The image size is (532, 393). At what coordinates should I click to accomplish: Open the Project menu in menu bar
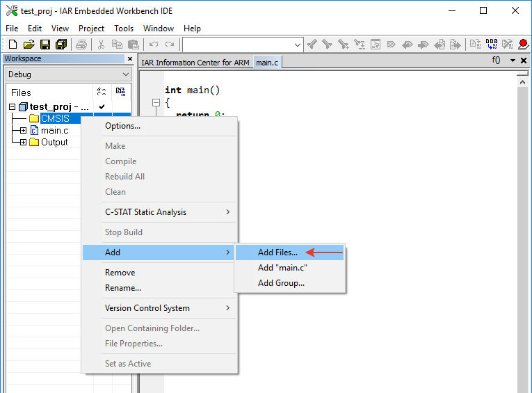click(x=91, y=29)
